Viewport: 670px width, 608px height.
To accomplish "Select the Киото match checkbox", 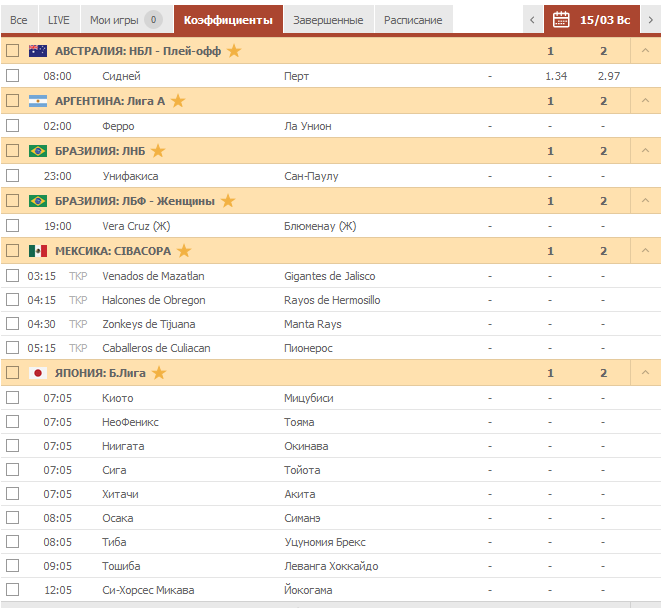I will point(12,398).
